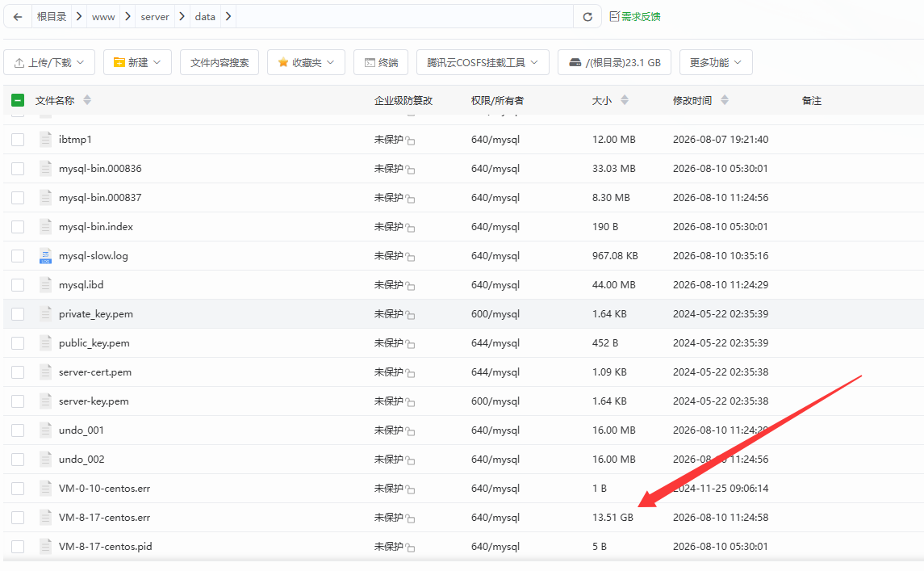Screen dimensions: 924x571
Task: Click the lock icon for server-cert.pem
Action: click(x=410, y=373)
